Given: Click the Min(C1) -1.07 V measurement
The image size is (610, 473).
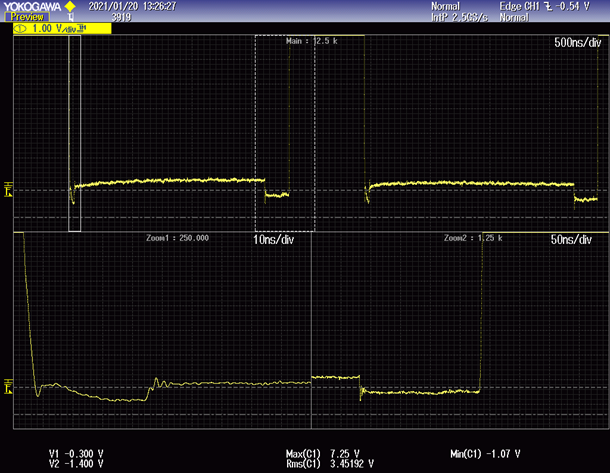Looking at the screenshot, I should click(485, 454).
